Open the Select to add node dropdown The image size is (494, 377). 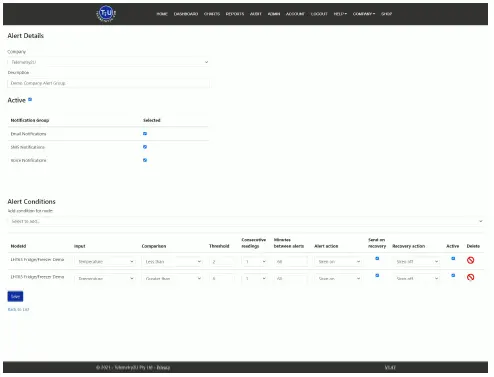247,222
